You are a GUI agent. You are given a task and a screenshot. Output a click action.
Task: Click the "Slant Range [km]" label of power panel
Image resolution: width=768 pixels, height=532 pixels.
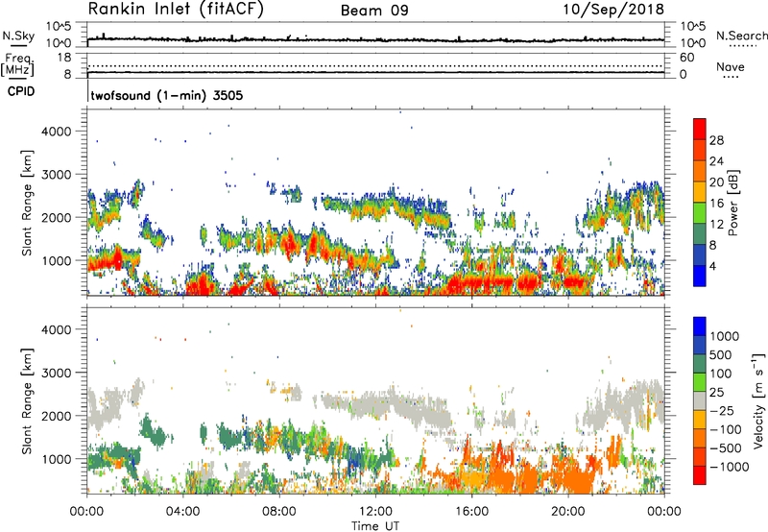coord(27,203)
